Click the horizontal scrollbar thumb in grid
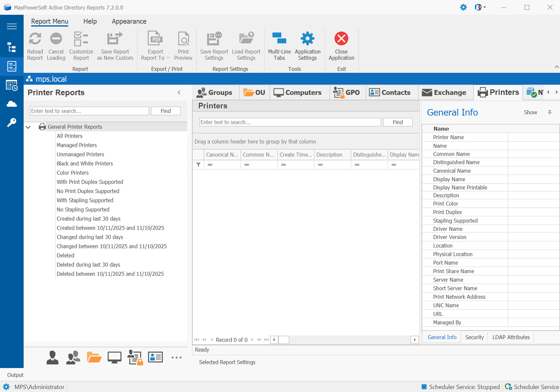This screenshot has height=392, width=560. (284, 340)
